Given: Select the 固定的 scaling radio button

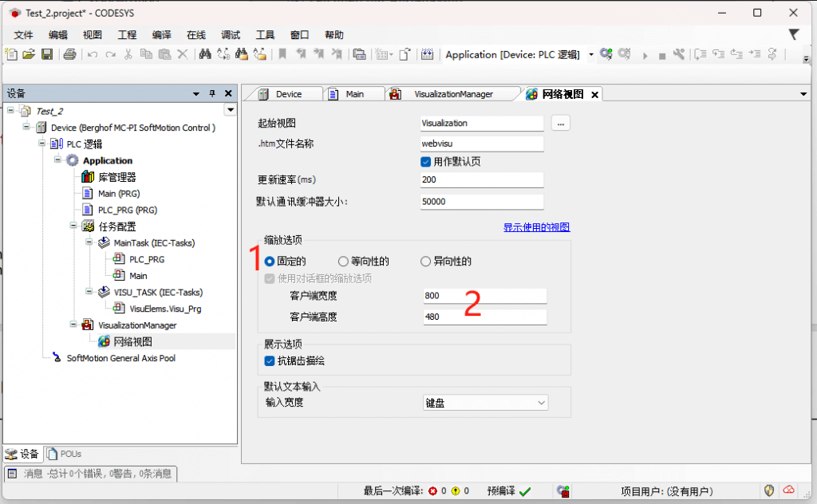Looking at the screenshot, I should pos(270,262).
